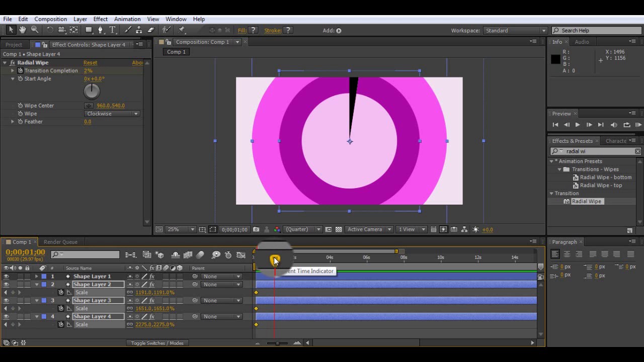Select the Pen tool
This screenshot has height=362, width=644.
pyautogui.click(x=101, y=30)
